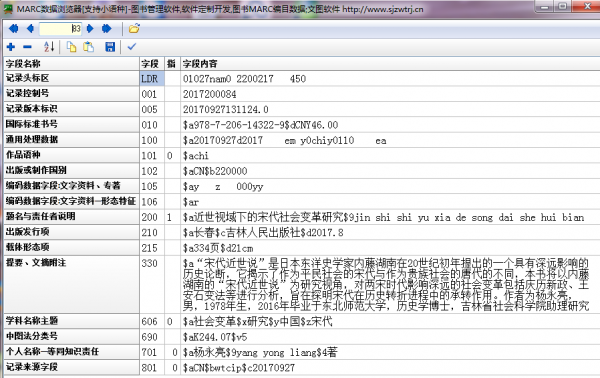Click the indicator 1 in field 200

coord(169,217)
